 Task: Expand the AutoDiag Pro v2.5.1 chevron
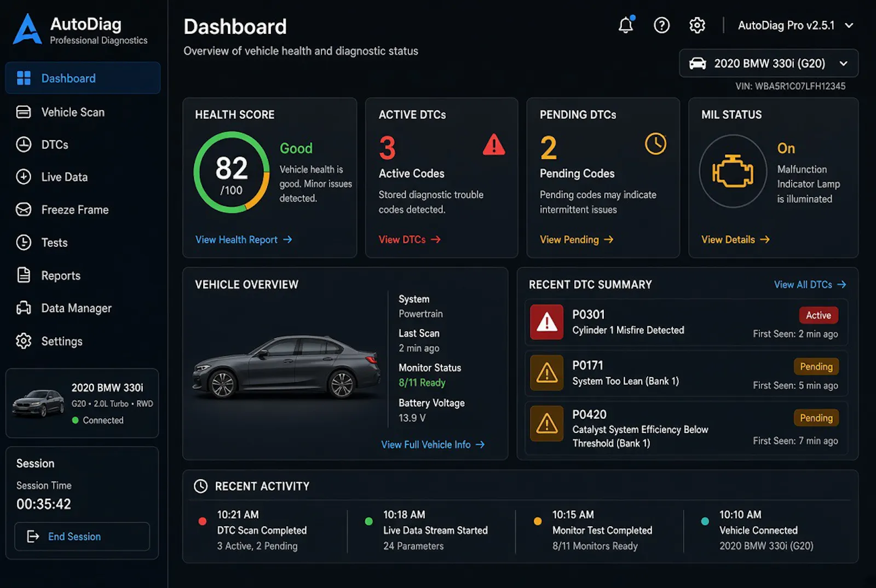pyautogui.click(x=849, y=25)
